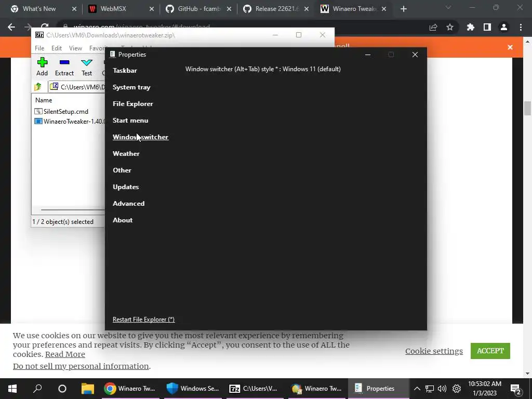Click the gear icon in system tray
The height and width of the screenshot is (399, 532).
click(457, 389)
